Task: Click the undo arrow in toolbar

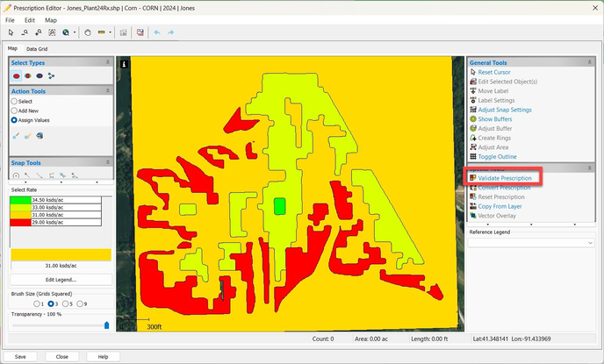Action: pyautogui.click(x=157, y=32)
